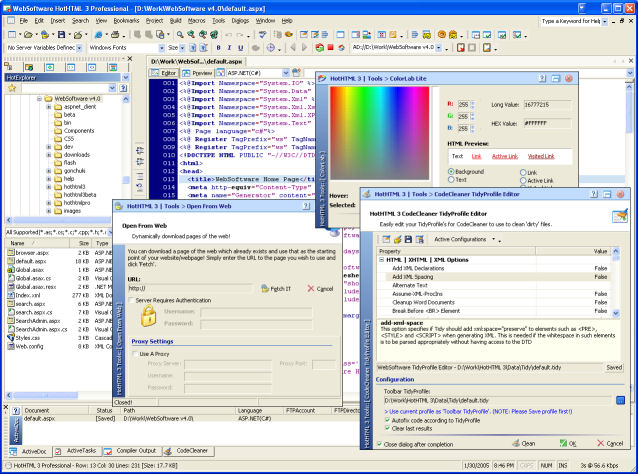Screen dimensions: 638x474
Task: Open the ASP.NET(C#) language dropdown
Action: [x=286, y=73]
